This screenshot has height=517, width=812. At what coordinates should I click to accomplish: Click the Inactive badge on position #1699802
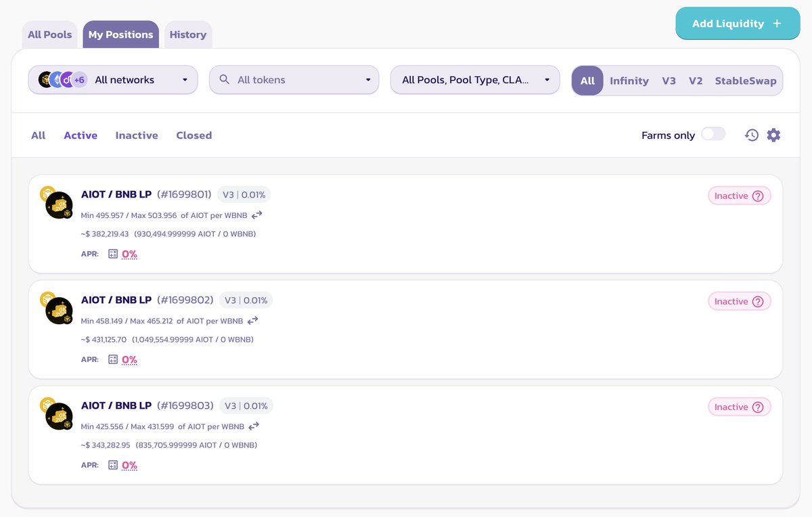click(740, 302)
